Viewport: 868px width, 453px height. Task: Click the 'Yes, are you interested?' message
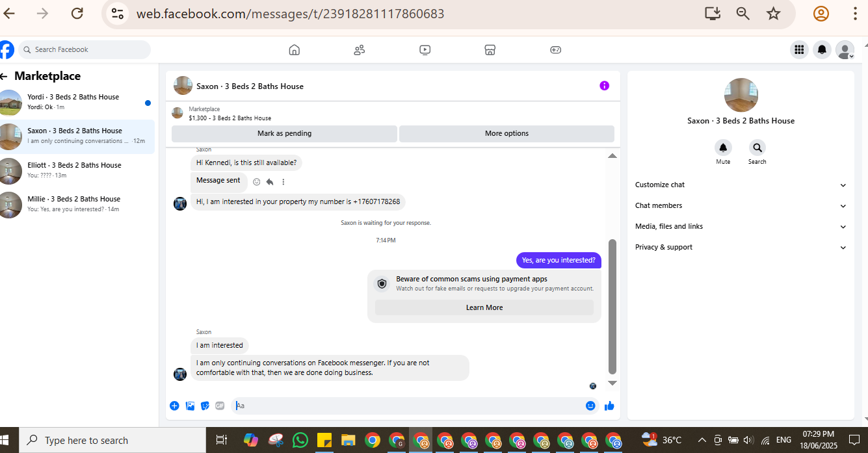559,260
